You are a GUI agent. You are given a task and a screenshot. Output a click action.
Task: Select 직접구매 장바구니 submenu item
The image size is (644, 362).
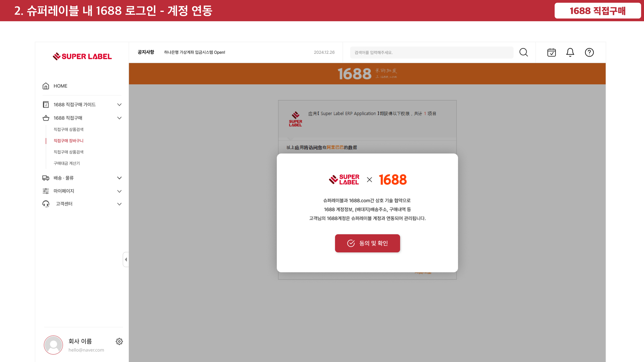click(x=68, y=141)
